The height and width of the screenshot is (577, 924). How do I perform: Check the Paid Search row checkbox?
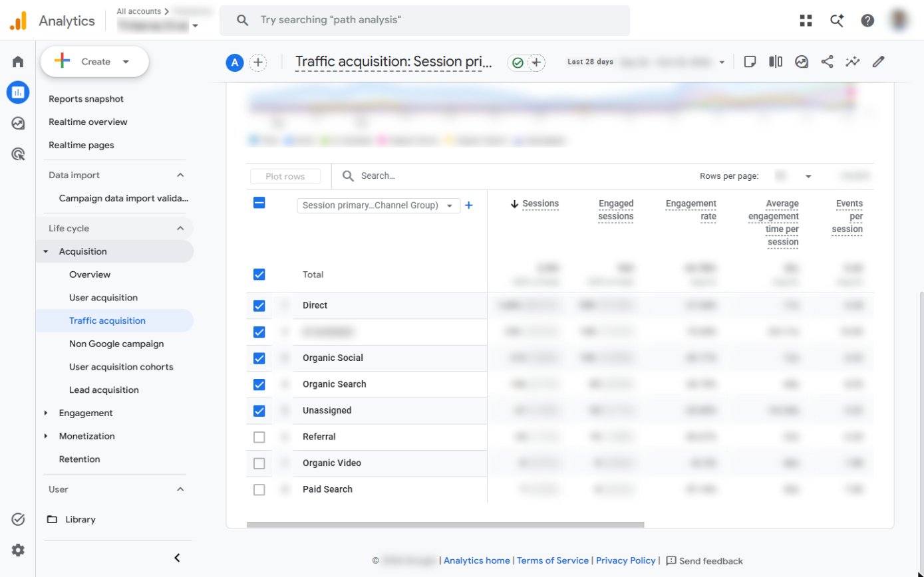[259, 490]
